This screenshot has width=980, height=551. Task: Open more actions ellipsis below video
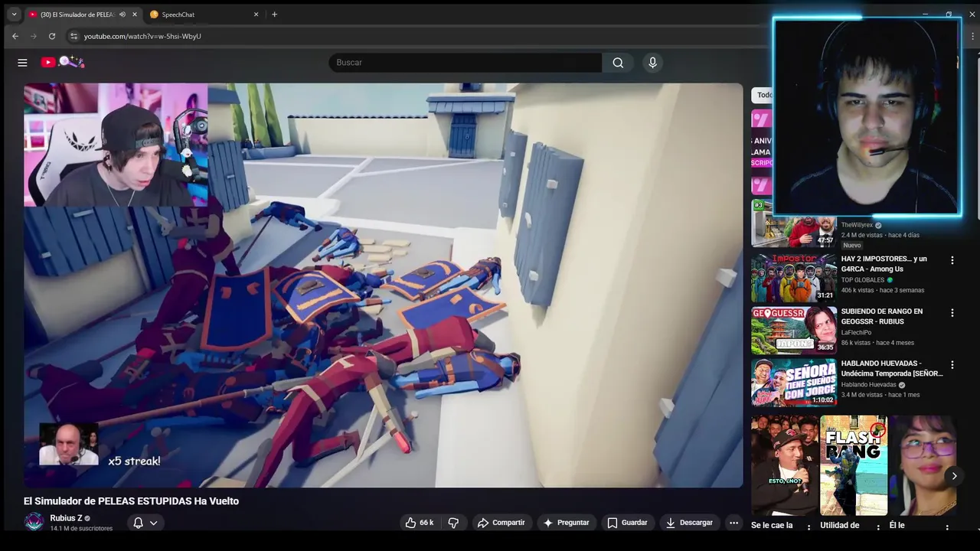[733, 523]
